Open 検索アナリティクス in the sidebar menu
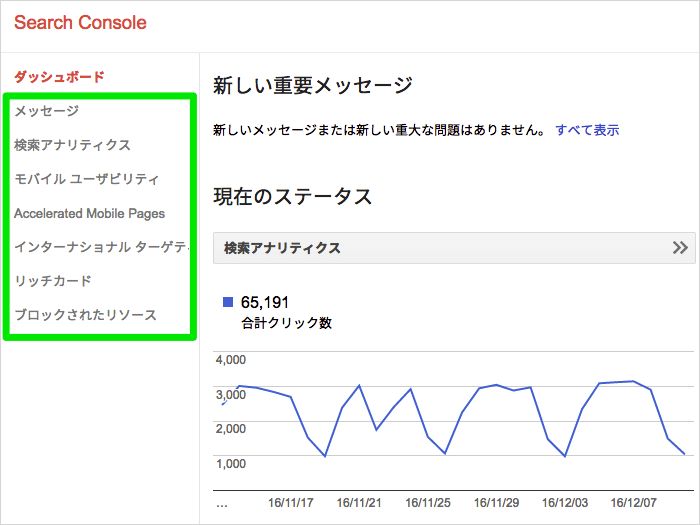Image resolution: width=700 pixels, height=525 pixels. [x=72, y=145]
